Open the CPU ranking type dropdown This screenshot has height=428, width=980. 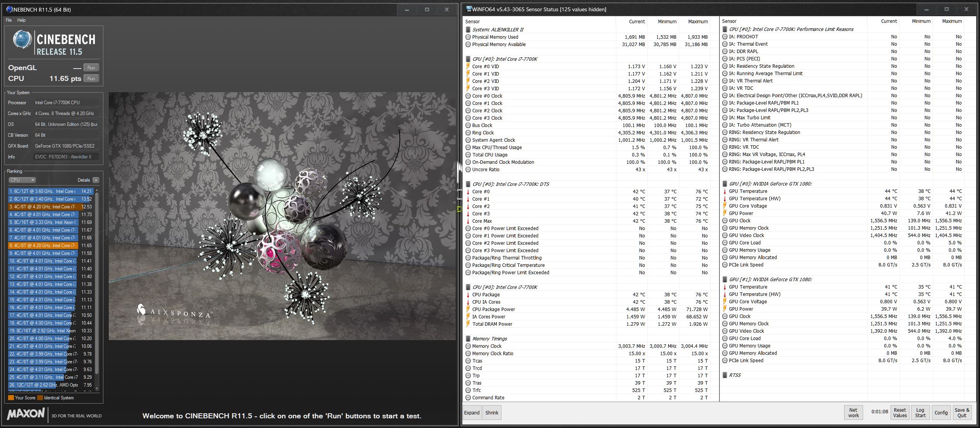pos(22,180)
